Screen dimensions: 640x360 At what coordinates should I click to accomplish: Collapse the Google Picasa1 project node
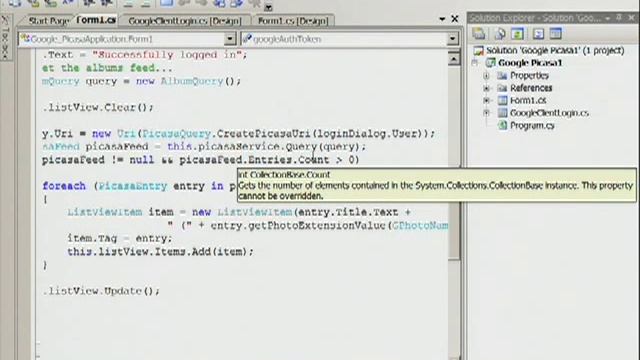(475, 63)
